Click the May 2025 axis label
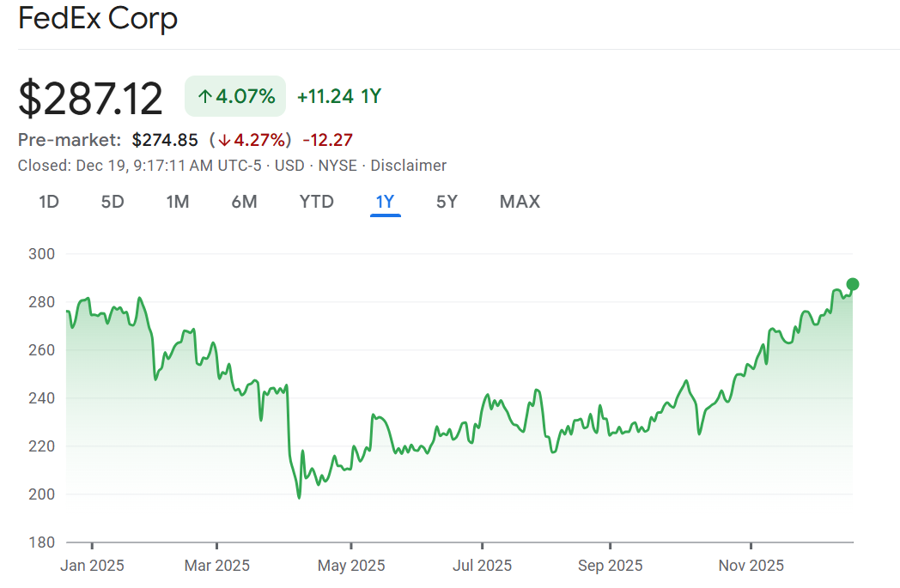Screen dimensions: 900x588 tap(351, 566)
